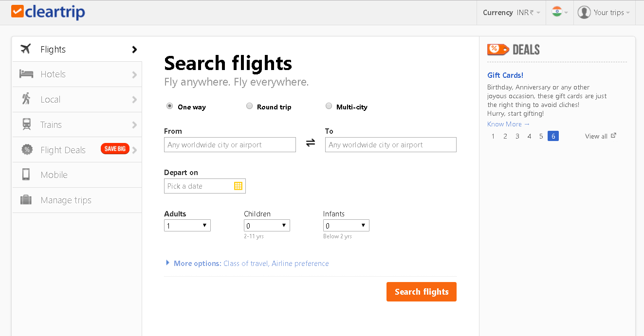644x336 pixels.
Task: Click the hiker Local icon
Action: pyautogui.click(x=26, y=99)
